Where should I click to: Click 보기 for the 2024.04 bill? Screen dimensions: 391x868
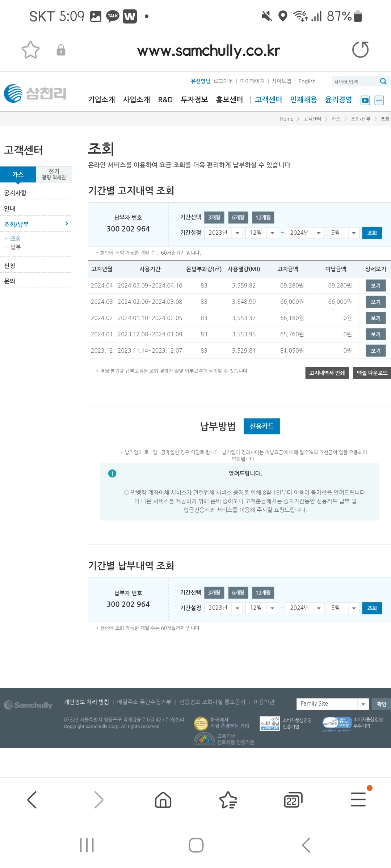click(375, 286)
